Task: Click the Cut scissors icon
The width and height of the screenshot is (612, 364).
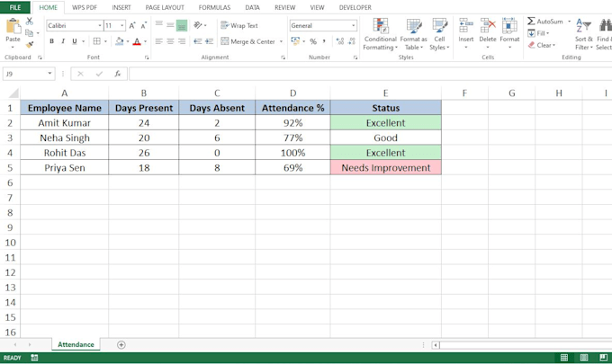Action: pos(30,22)
